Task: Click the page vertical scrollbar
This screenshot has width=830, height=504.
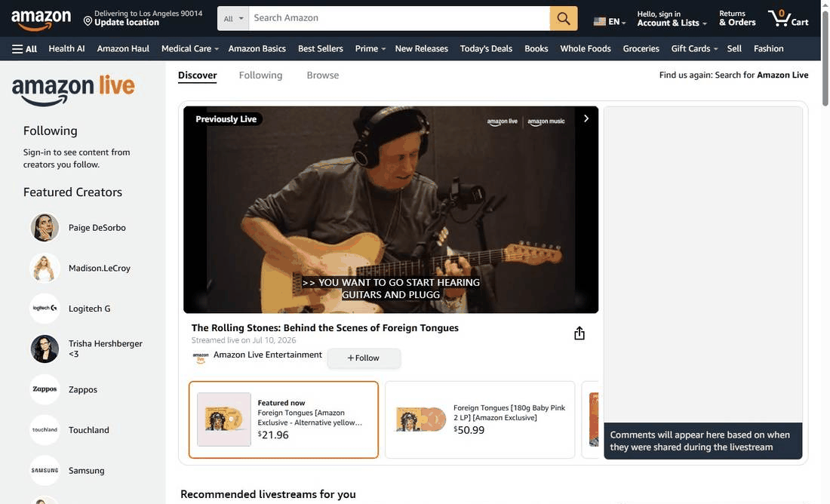Action: [825, 58]
